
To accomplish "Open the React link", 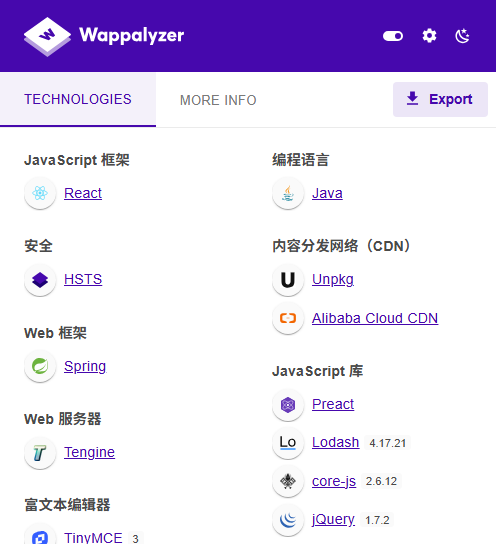I will click(83, 193).
